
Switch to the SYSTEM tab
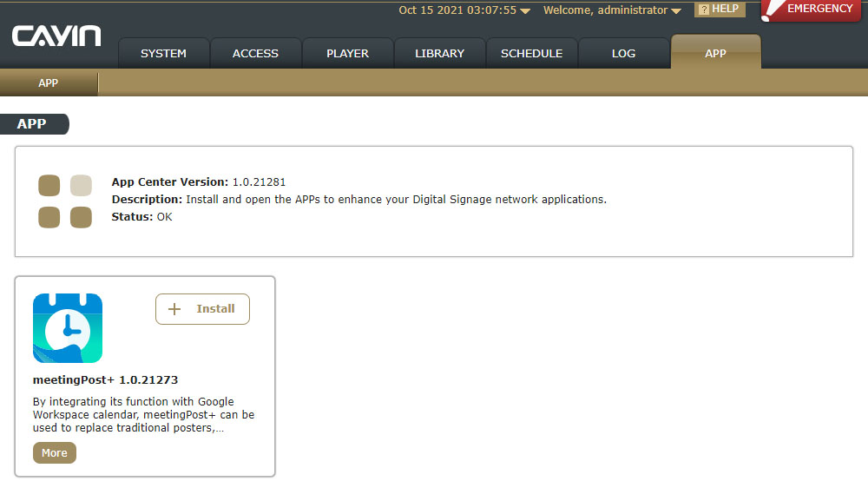tap(163, 53)
